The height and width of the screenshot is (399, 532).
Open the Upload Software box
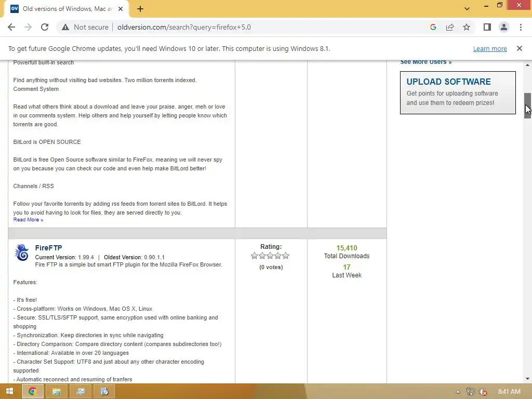tap(458, 92)
